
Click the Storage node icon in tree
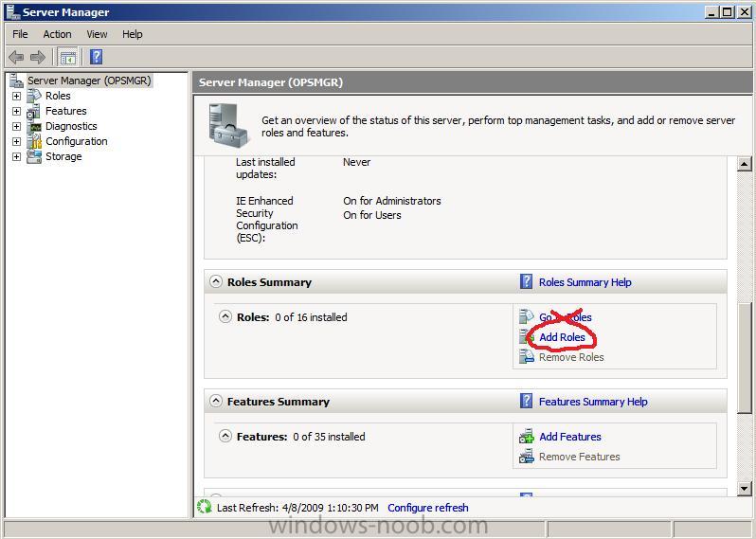(x=34, y=156)
